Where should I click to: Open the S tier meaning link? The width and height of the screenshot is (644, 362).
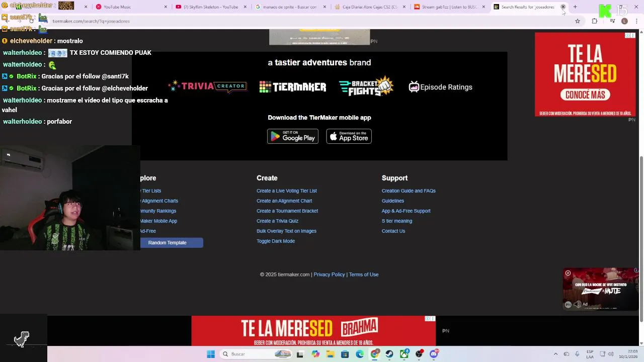pos(397,221)
